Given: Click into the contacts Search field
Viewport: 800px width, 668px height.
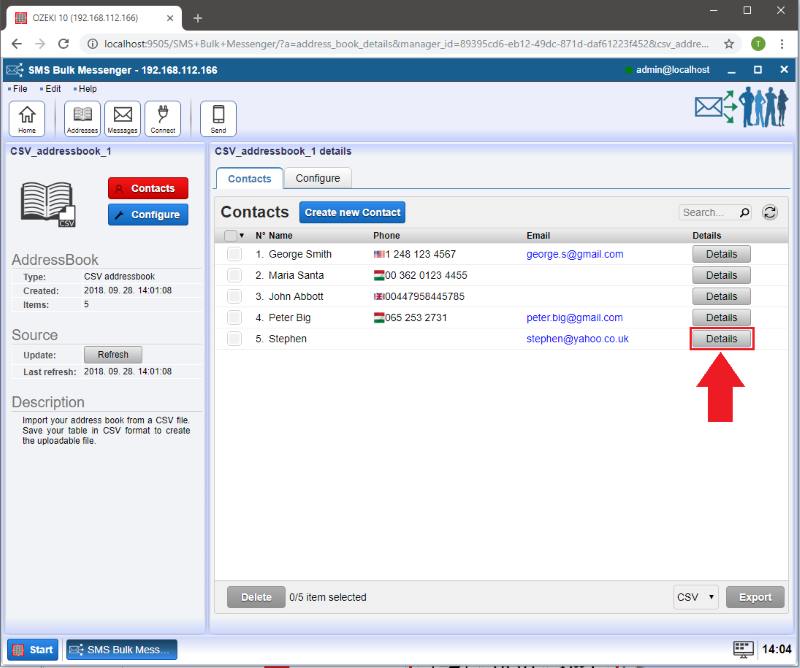Looking at the screenshot, I should (707, 212).
